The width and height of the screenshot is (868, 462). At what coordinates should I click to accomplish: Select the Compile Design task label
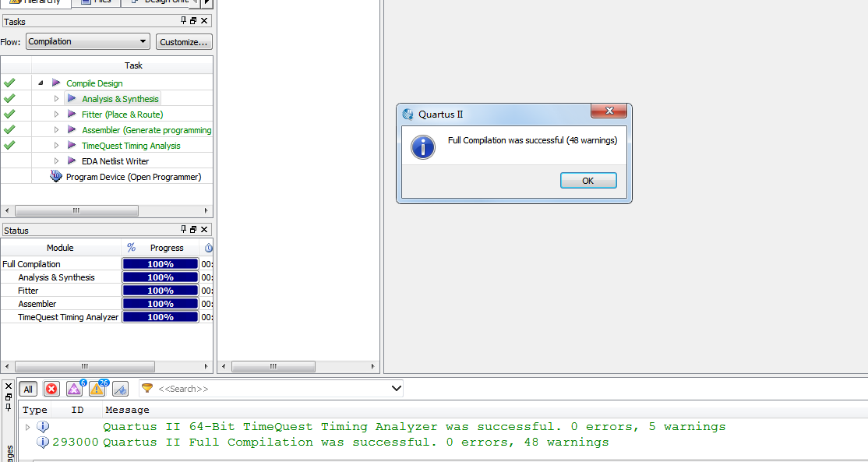(94, 83)
